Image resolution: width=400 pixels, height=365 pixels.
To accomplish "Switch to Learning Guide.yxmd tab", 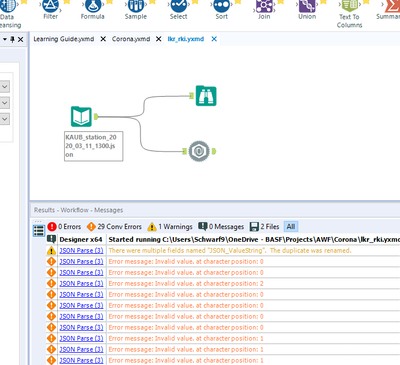I will coord(64,39).
